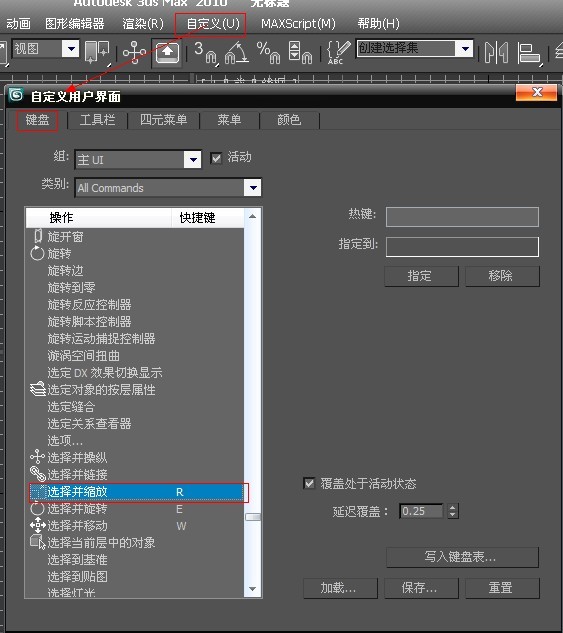Click the 快捷键 column header

(x=208, y=218)
